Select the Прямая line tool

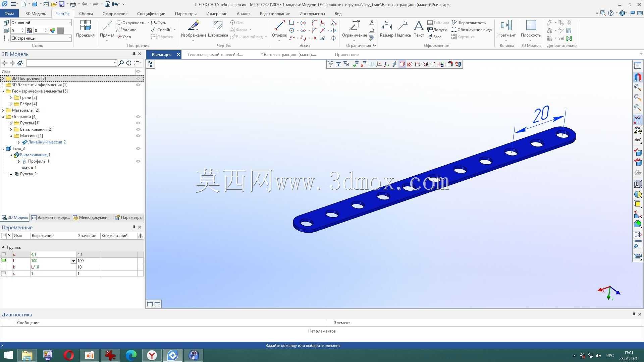point(107,29)
